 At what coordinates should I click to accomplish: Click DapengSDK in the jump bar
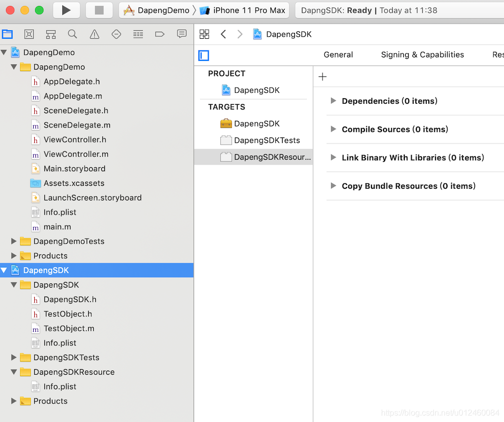click(x=283, y=34)
